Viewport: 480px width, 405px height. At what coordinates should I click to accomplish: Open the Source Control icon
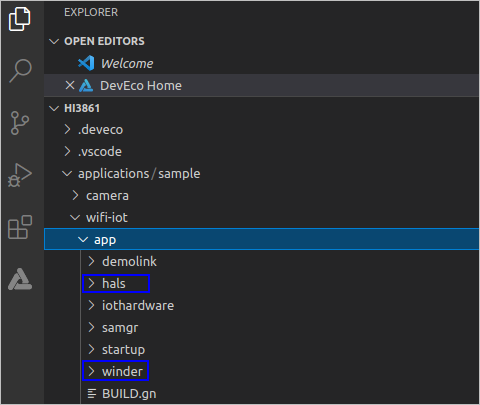(20, 123)
